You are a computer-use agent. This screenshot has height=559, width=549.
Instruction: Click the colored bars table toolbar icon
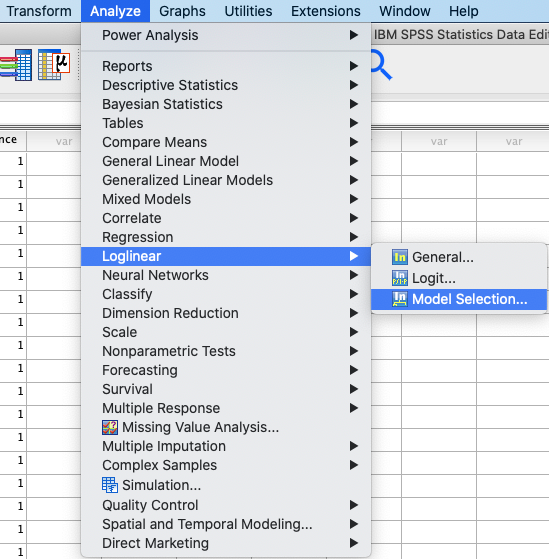click(16, 65)
